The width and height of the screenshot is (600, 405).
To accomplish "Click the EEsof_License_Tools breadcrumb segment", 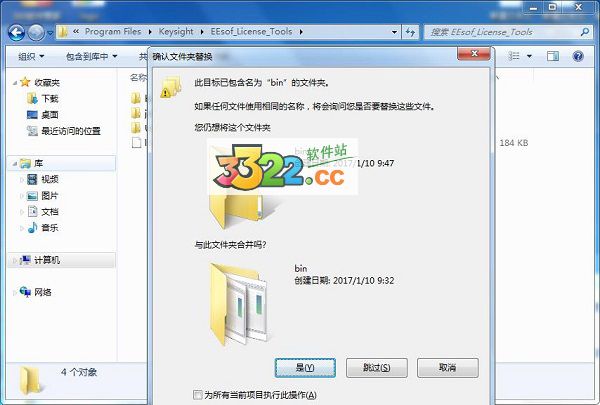I will coord(251,32).
